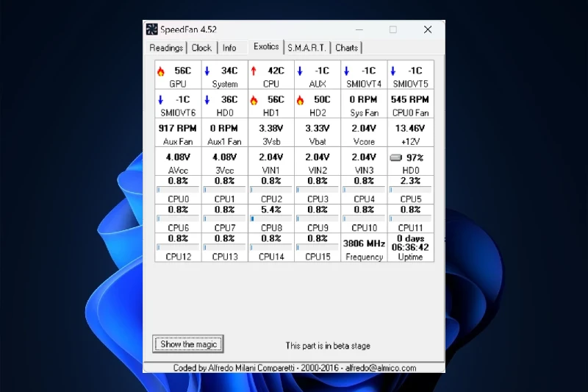The width and height of the screenshot is (588, 392).
Task: Click the CPU6 label
Action: [178, 228]
